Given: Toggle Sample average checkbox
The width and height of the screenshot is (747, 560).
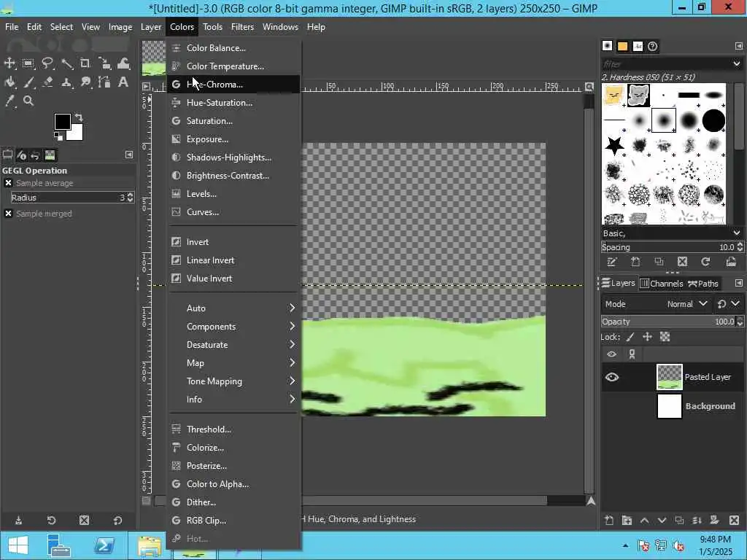Looking at the screenshot, I should tap(8, 183).
